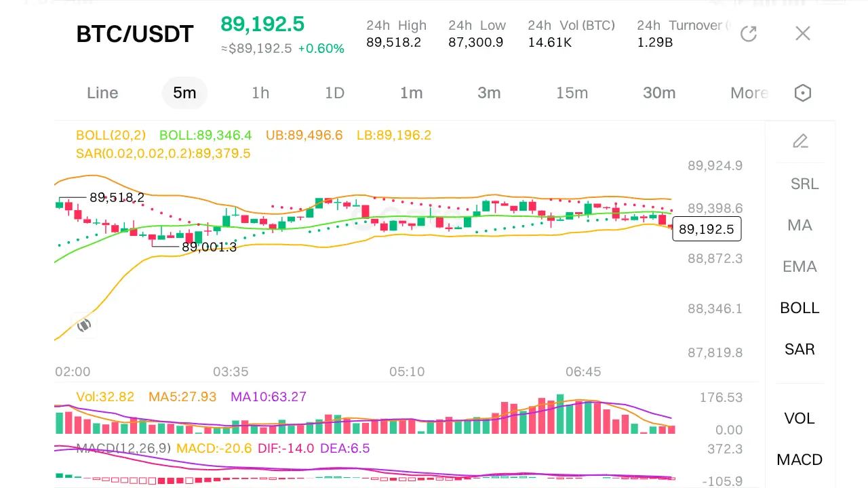This screenshot has height=488, width=868.
Task: Click the refresh chart icon
Action: [749, 34]
